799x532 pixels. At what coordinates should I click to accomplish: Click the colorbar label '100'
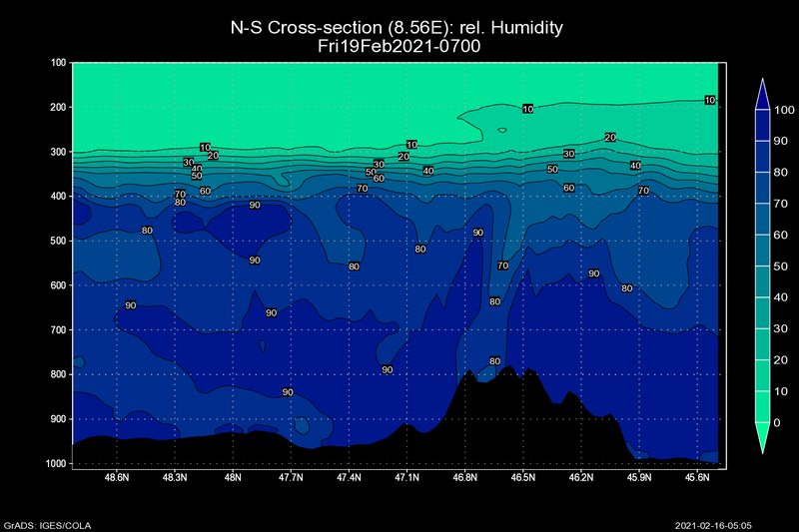tap(784, 110)
